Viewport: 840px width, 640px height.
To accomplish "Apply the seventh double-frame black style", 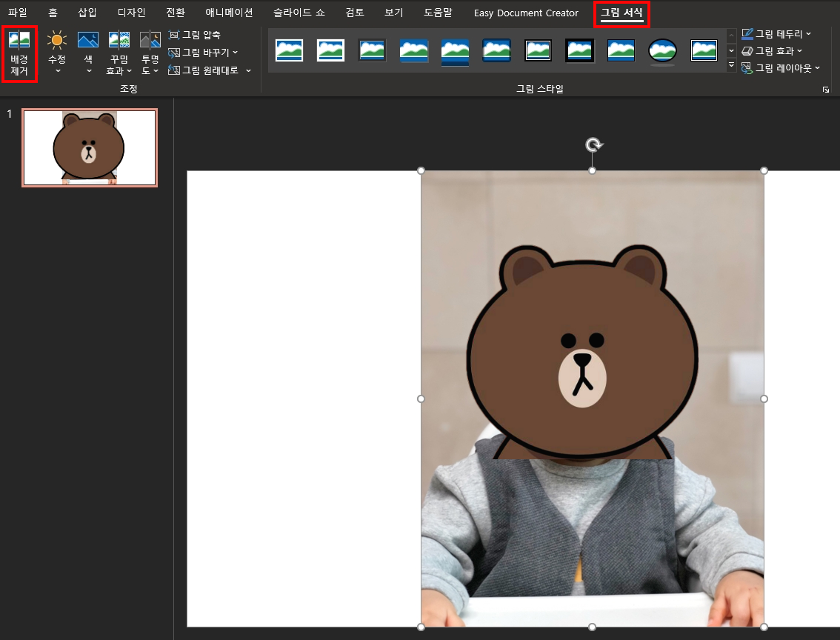I will tap(538, 51).
